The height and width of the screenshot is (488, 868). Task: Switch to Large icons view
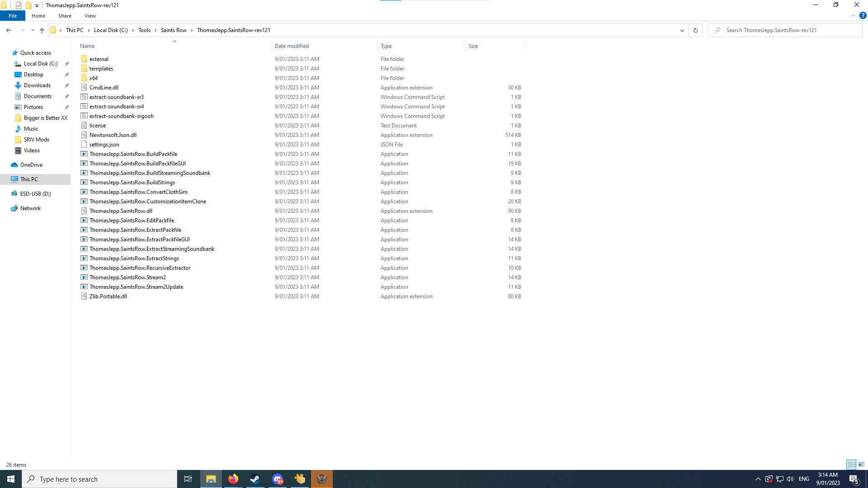point(861,465)
